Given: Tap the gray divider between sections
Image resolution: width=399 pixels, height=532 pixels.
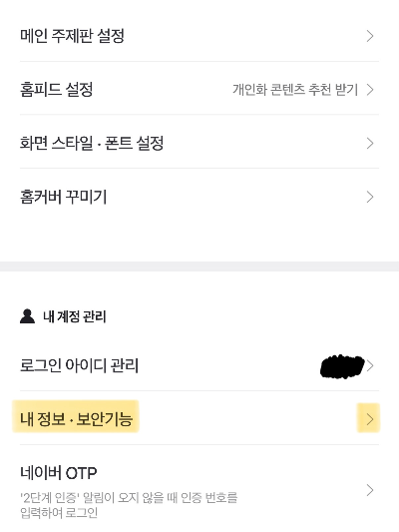Looking at the screenshot, I should [x=199, y=266].
